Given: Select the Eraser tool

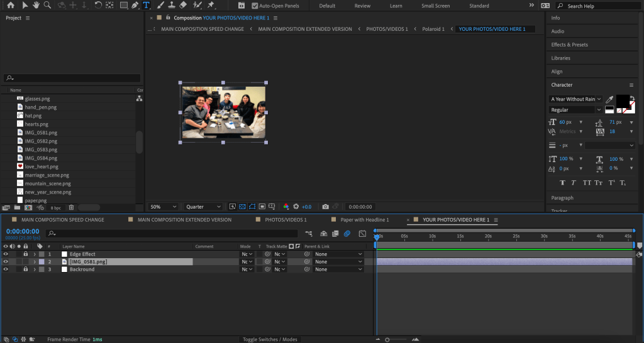Looking at the screenshot, I should [x=184, y=5].
